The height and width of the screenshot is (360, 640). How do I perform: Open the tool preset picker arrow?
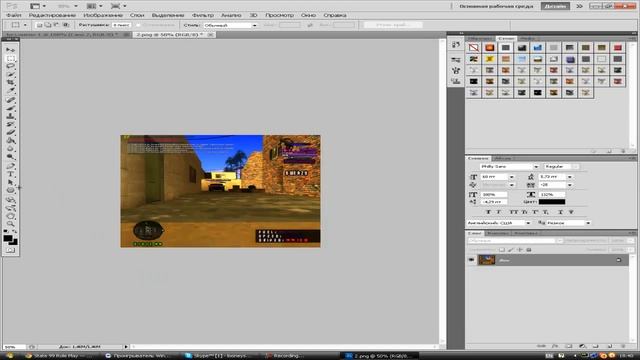point(25,25)
